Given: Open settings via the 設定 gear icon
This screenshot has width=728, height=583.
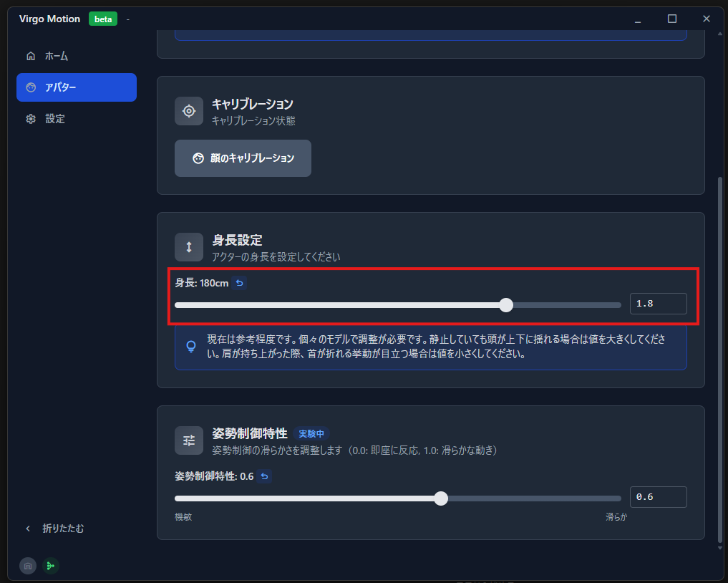Looking at the screenshot, I should (x=31, y=118).
